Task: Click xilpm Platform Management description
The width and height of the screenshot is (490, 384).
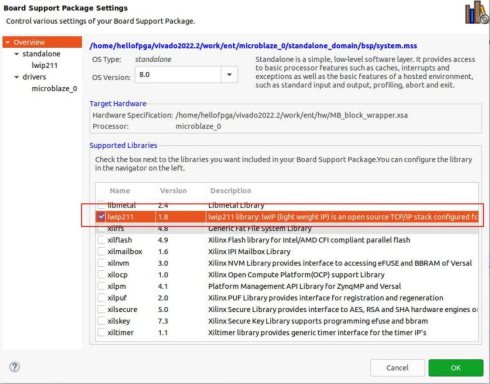Action: [x=304, y=286]
